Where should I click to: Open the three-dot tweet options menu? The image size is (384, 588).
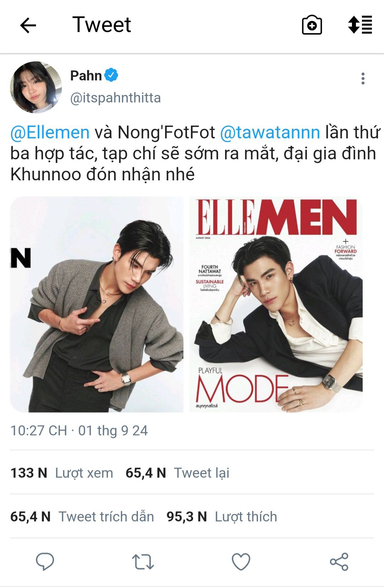(x=363, y=79)
